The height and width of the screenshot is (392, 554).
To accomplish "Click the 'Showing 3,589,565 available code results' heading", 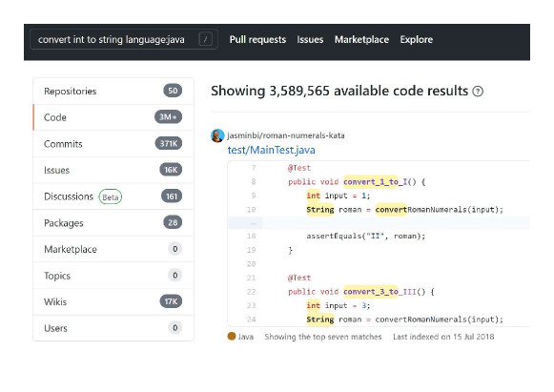I will (339, 92).
